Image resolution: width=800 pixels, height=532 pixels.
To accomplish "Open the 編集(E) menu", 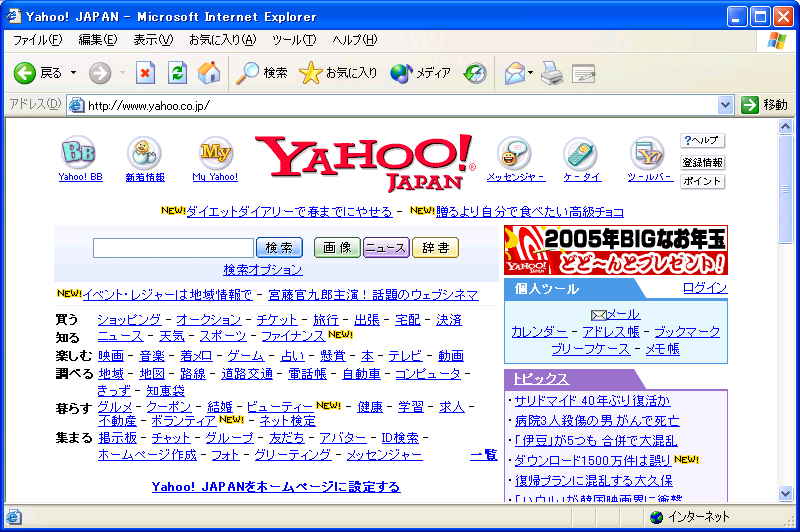I will click(x=97, y=40).
